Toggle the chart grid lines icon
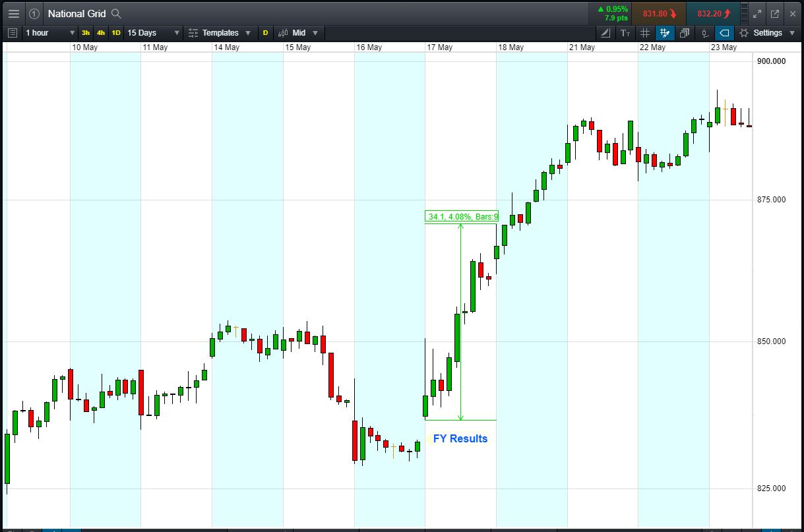Screen dimensions: 804x532 pos(645,32)
